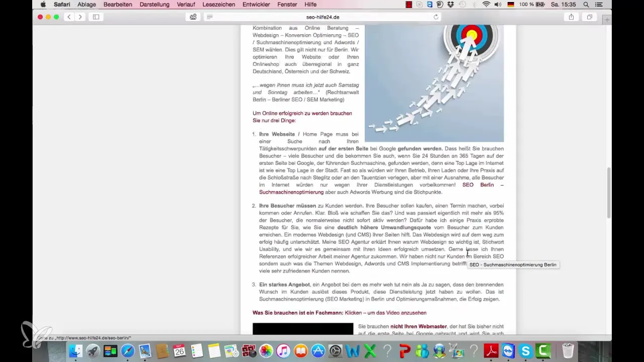This screenshot has width=644, height=362.
Task: Open the Ablage menu
Action: pos(87,5)
